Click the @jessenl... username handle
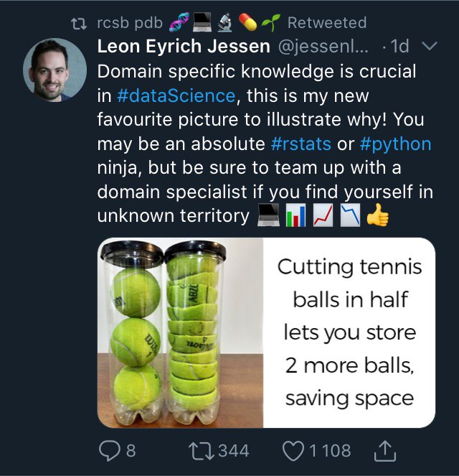This screenshot has height=476, width=459. click(324, 47)
